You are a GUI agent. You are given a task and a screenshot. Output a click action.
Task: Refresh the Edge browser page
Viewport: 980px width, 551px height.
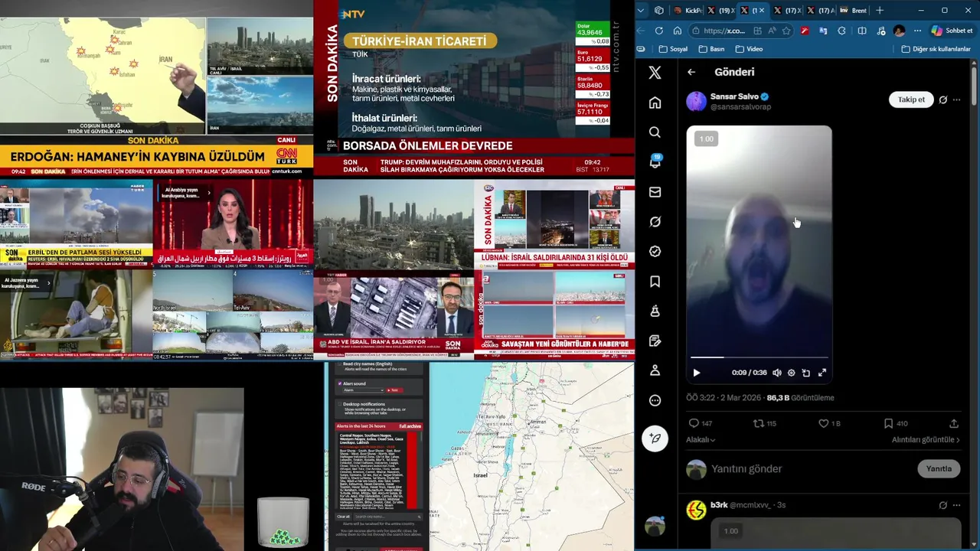(659, 31)
